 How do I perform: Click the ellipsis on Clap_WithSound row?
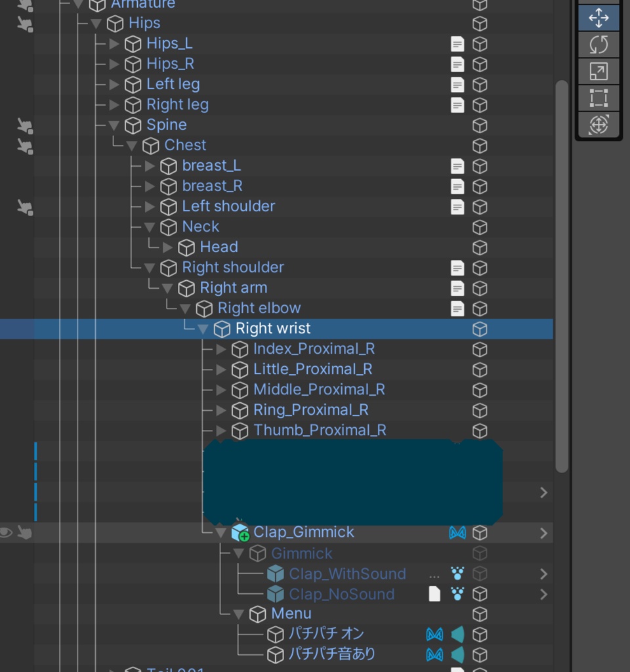click(x=434, y=577)
